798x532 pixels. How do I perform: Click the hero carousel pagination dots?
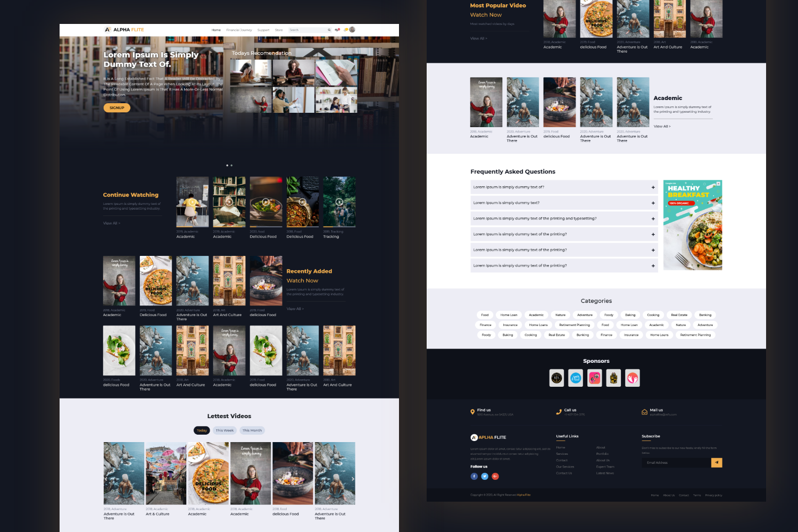[229, 165]
